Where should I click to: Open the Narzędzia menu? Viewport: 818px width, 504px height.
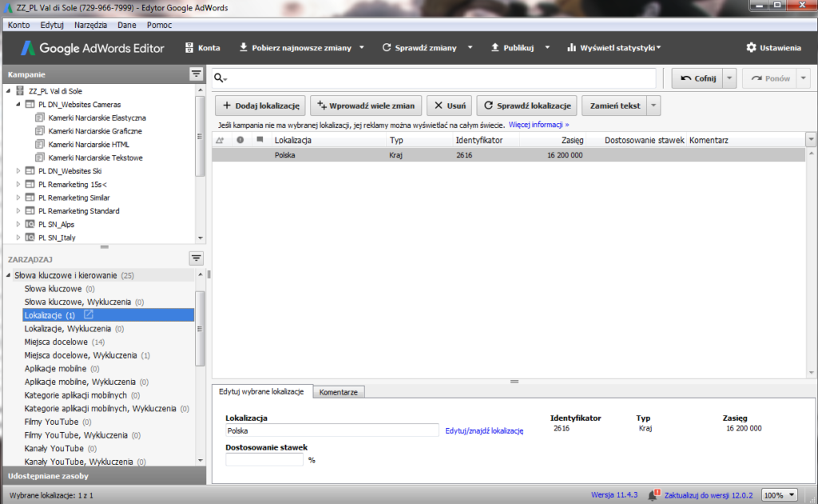(x=89, y=25)
